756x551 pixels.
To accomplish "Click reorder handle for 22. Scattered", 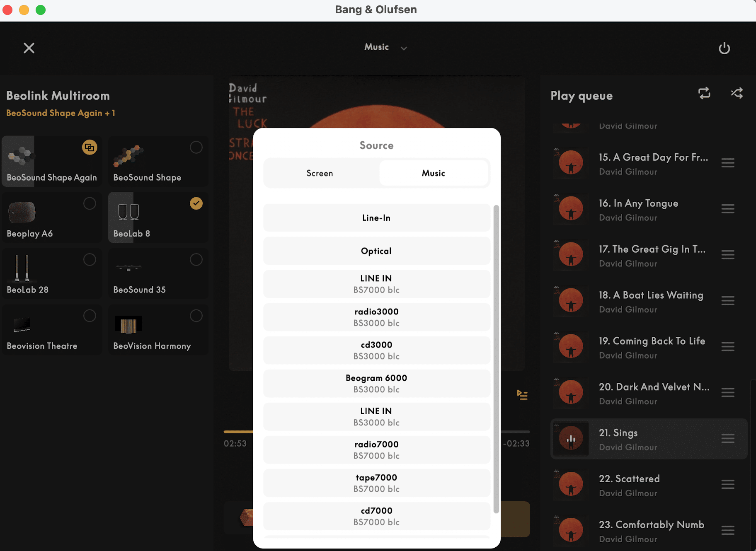I will [x=727, y=484].
